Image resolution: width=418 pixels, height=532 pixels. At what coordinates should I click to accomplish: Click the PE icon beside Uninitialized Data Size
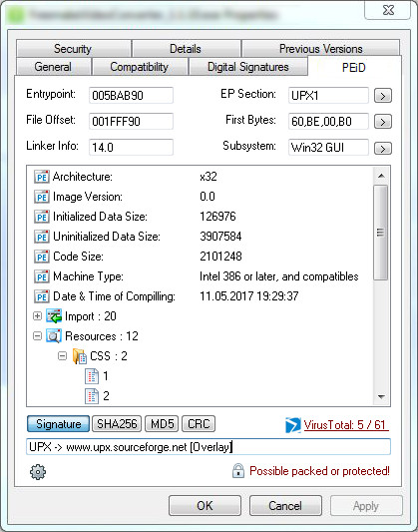tap(42, 237)
